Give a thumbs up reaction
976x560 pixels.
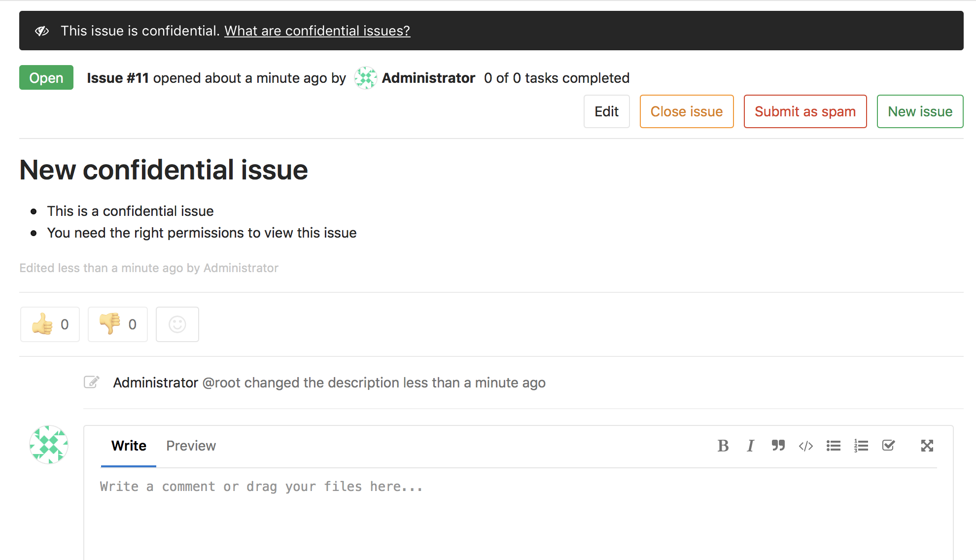pos(50,324)
